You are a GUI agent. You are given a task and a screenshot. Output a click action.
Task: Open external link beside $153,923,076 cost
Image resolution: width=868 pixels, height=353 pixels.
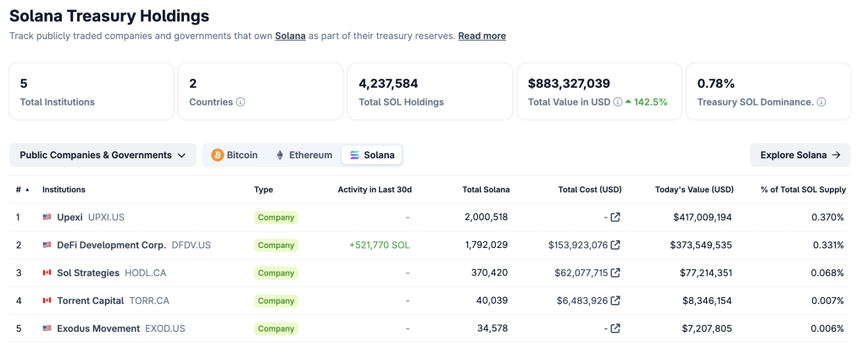point(615,245)
